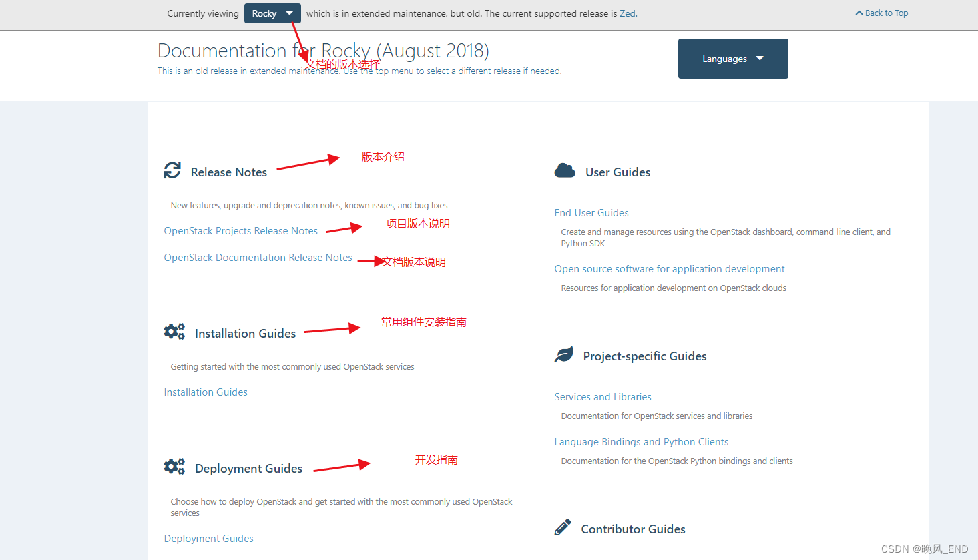Open OpenStack Projects Release Notes
This screenshot has width=978, height=560.
[x=241, y=230]
